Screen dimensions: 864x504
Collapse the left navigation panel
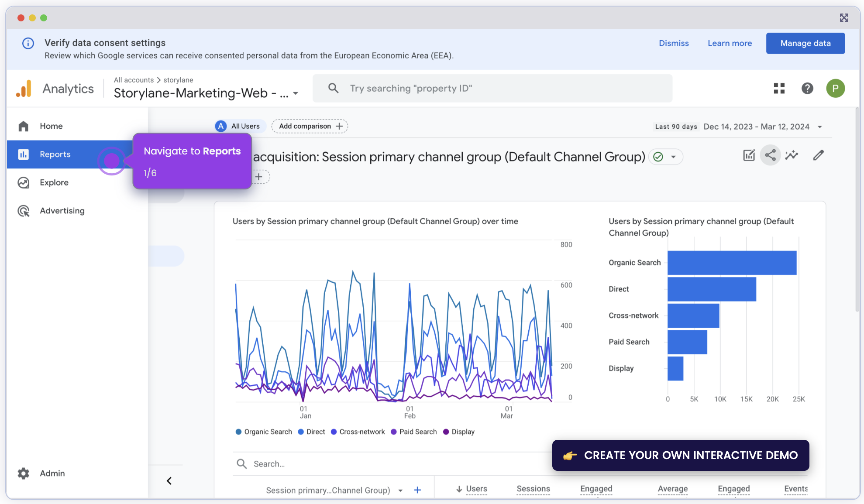click(169, 480)
